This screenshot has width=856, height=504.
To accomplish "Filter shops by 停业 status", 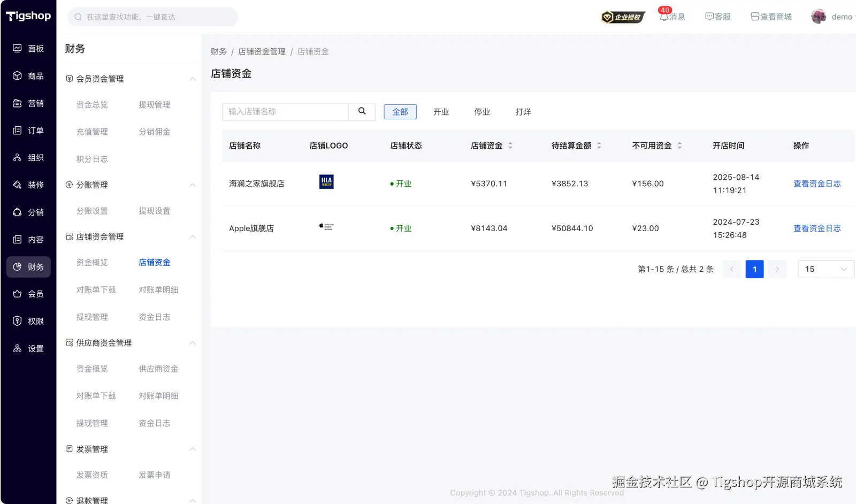I will 482,112.
